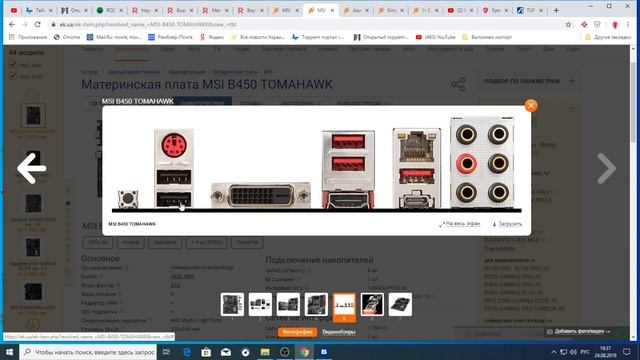Screen dimensions: 640x360
Task: Click the share icon near title
Action: (x=458, y=84)
